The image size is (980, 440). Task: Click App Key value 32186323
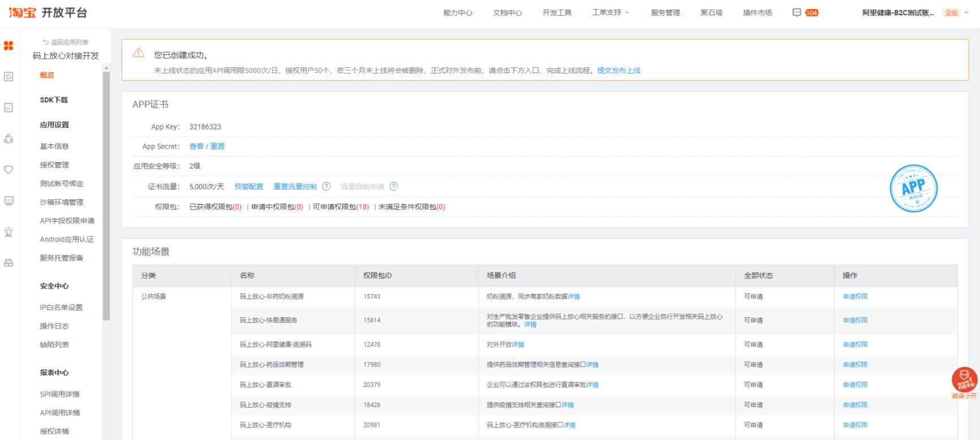(205, 127)
